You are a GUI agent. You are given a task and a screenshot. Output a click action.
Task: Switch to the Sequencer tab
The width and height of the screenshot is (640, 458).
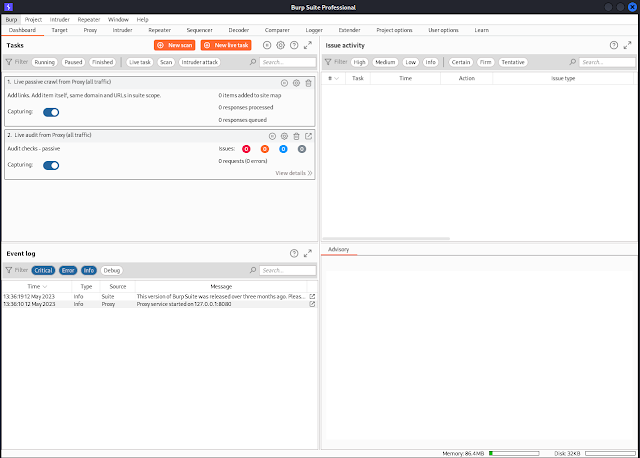pos(200,30)
